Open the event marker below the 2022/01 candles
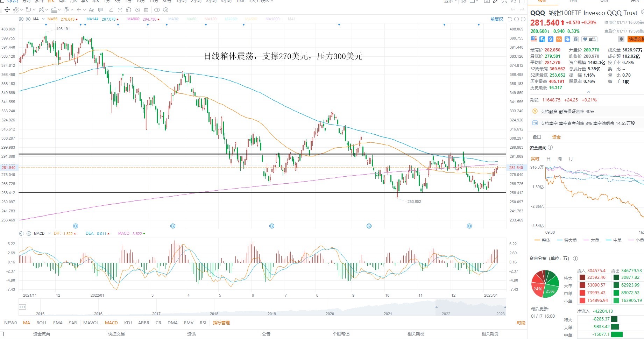The width and height of the screenshot is (644, 339). pos(76,226)
